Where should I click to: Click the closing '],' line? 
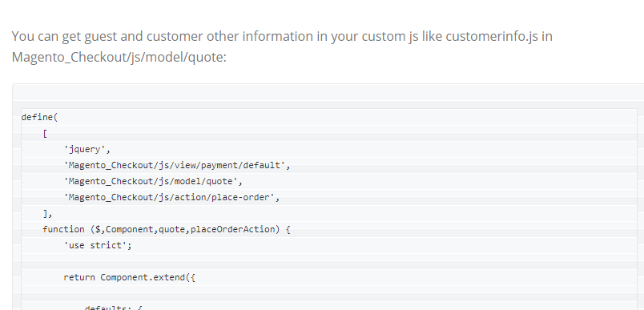point(47,214)
